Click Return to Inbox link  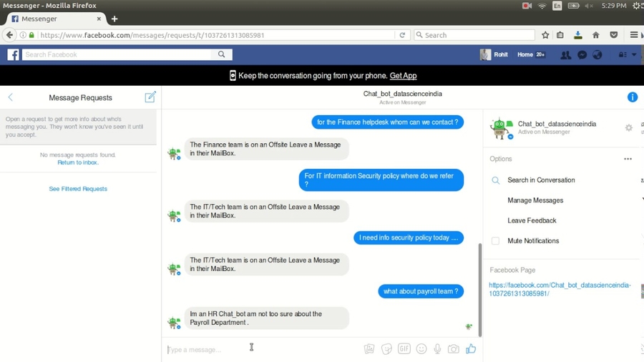(x=78, y=162)
